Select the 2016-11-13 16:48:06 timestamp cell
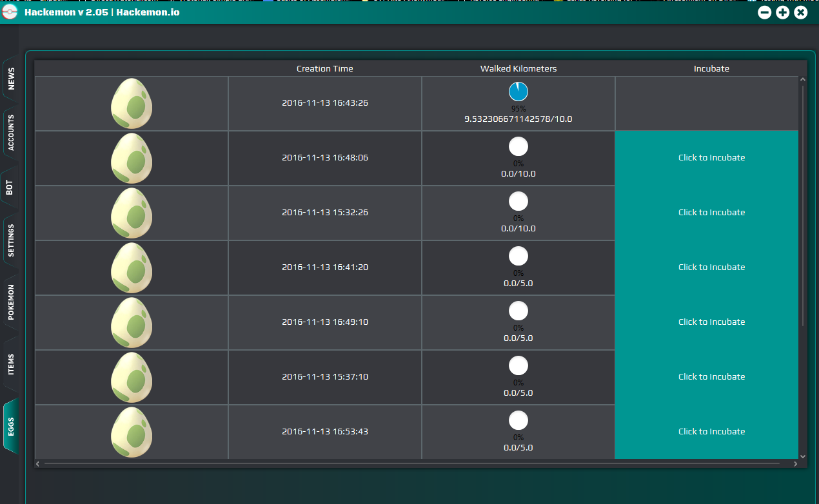The width and height of the screenshot is (819, 504). pyautogui.click(x=325, y=158)
